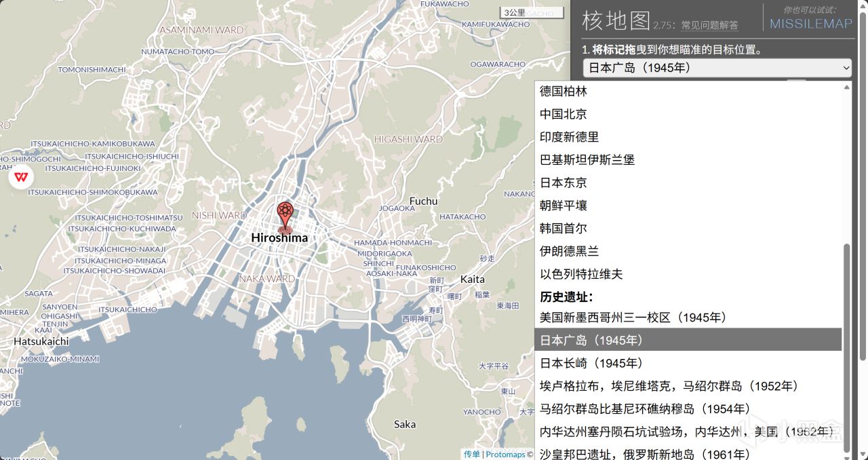Screen dimensions: 868x460
Task: Click highlighted 日本广岛（1945年） option
Action: click(688, 340)
